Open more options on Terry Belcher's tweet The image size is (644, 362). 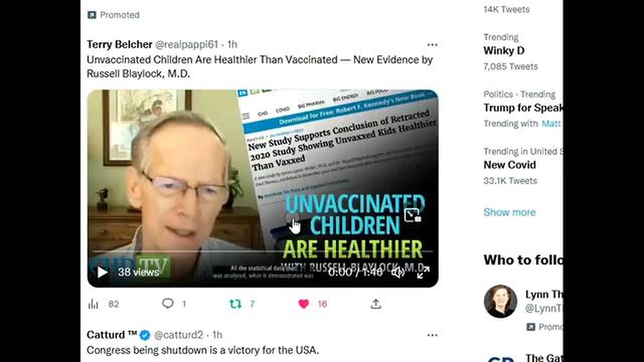pos(432,45)
